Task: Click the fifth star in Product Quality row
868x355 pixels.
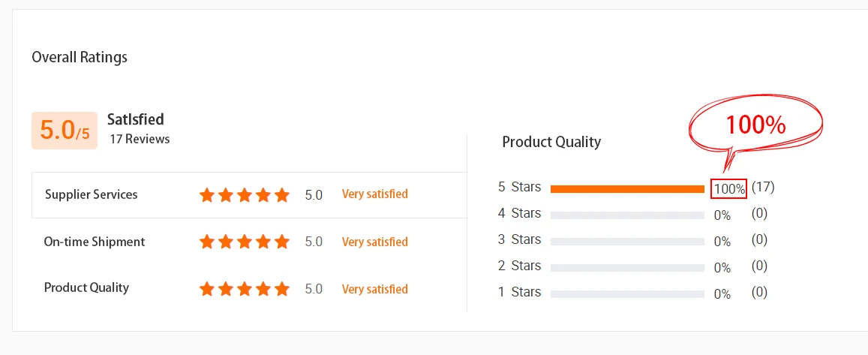Action: click(282, 289)
